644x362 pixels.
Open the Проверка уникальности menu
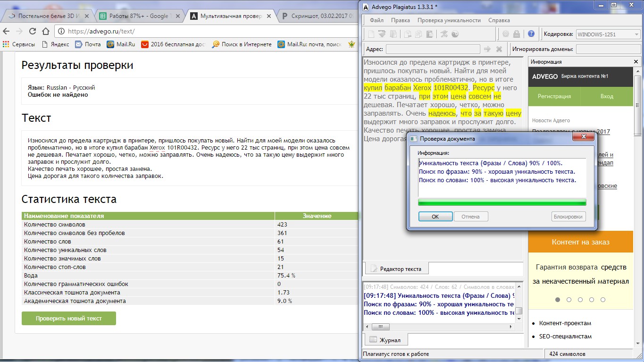coord(449,20)
